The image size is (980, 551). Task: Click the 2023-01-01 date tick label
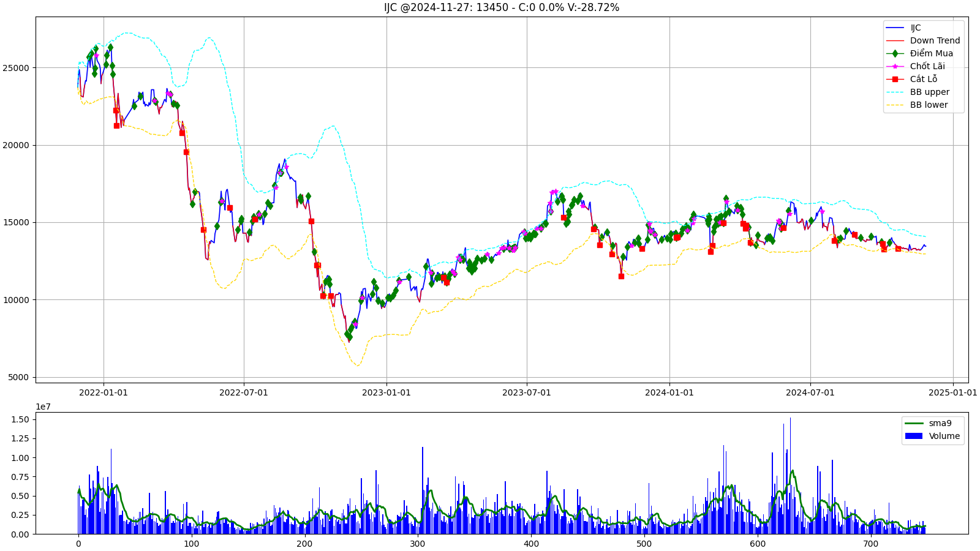coord(386,392)
